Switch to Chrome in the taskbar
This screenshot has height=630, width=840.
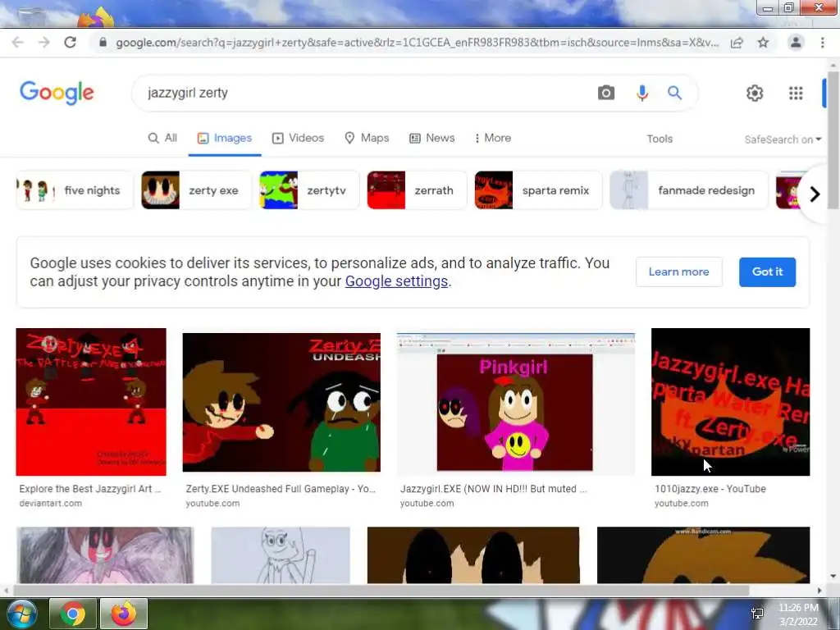73,614
